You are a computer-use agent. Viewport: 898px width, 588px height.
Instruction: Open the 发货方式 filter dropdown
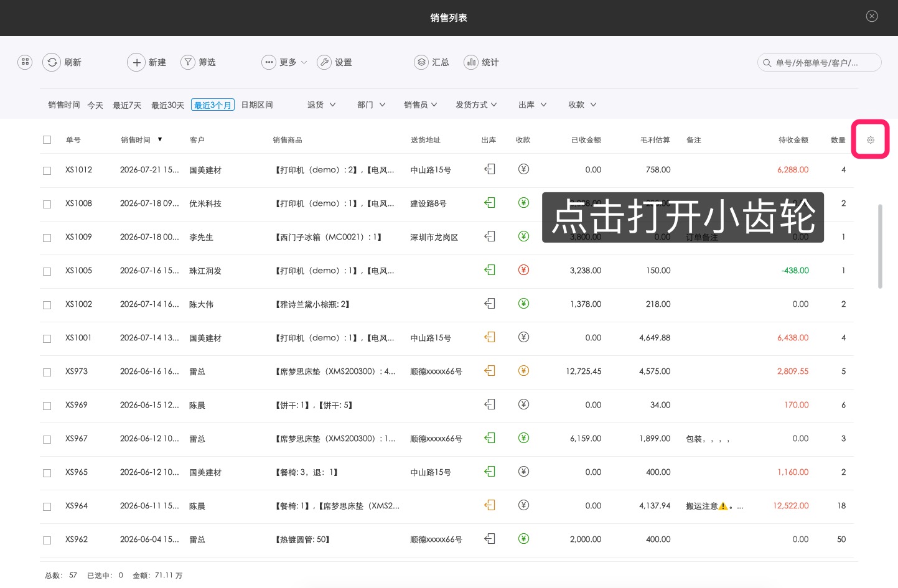(476, 105)
